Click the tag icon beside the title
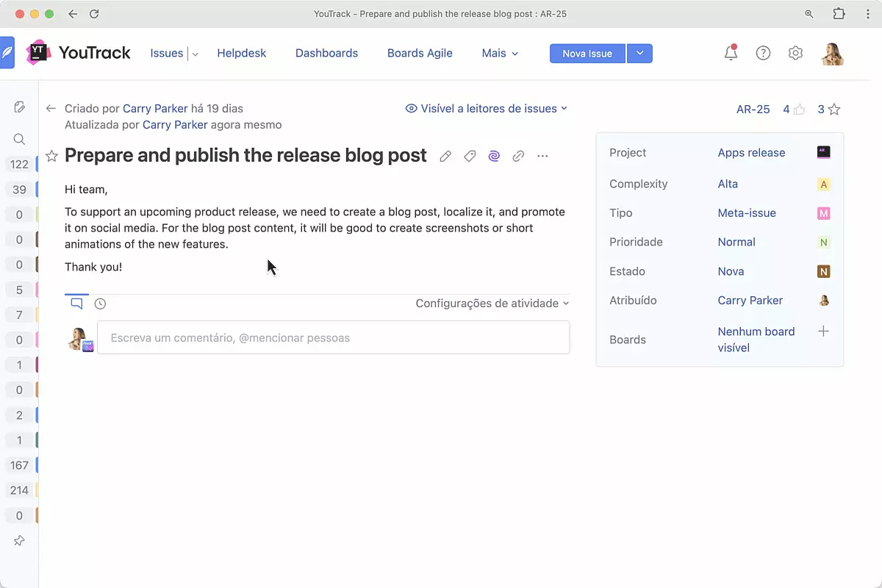The image size is (882, 588). pyautogui.click(x=470, y=156)
